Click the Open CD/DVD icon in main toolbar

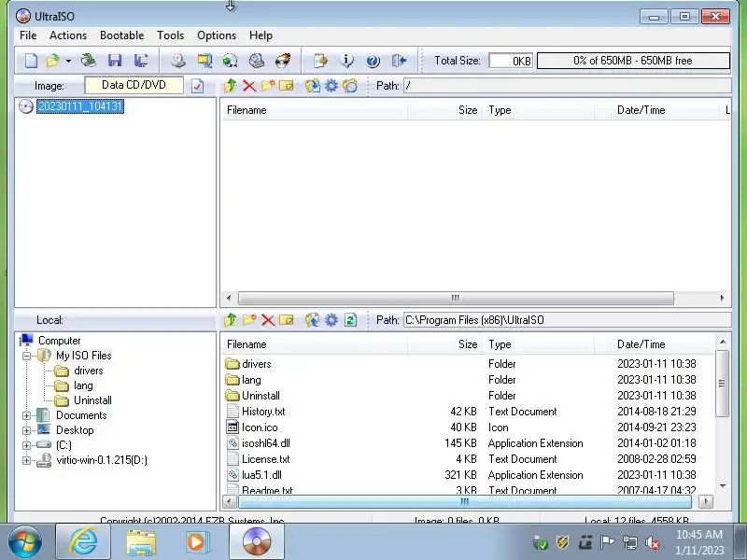click(88, 61)
